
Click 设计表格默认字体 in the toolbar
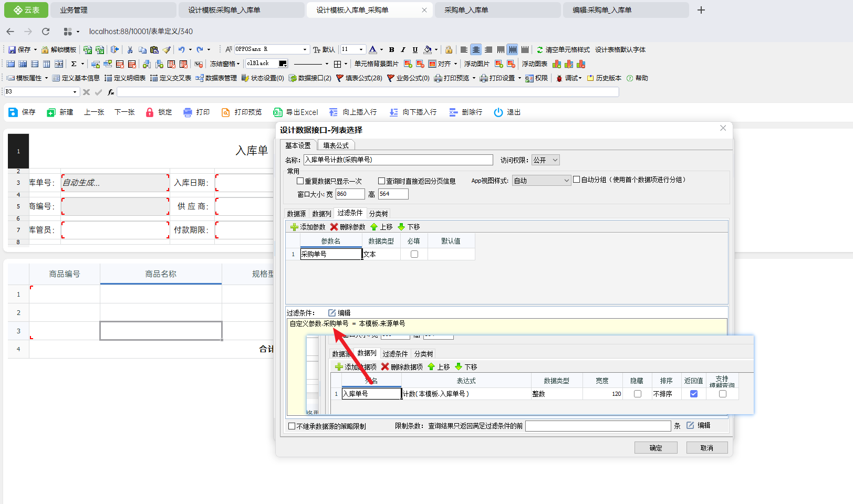tap(620, 50)
